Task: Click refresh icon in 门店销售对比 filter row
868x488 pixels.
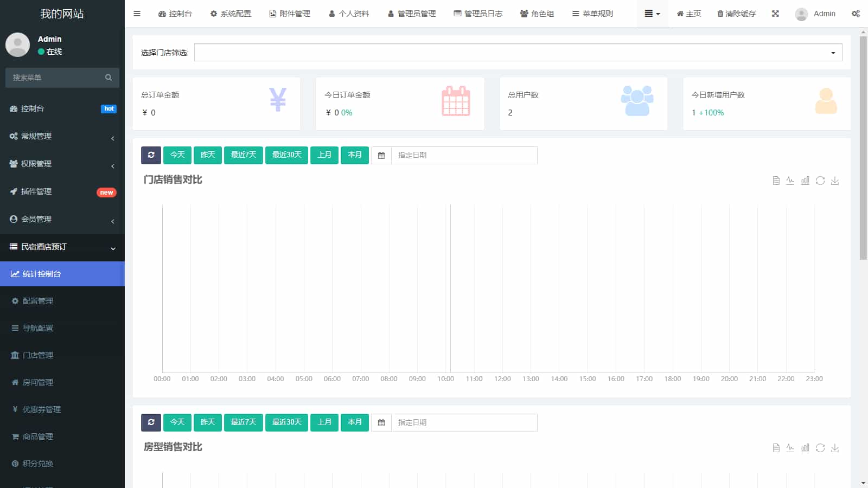Action: (151, 155)
